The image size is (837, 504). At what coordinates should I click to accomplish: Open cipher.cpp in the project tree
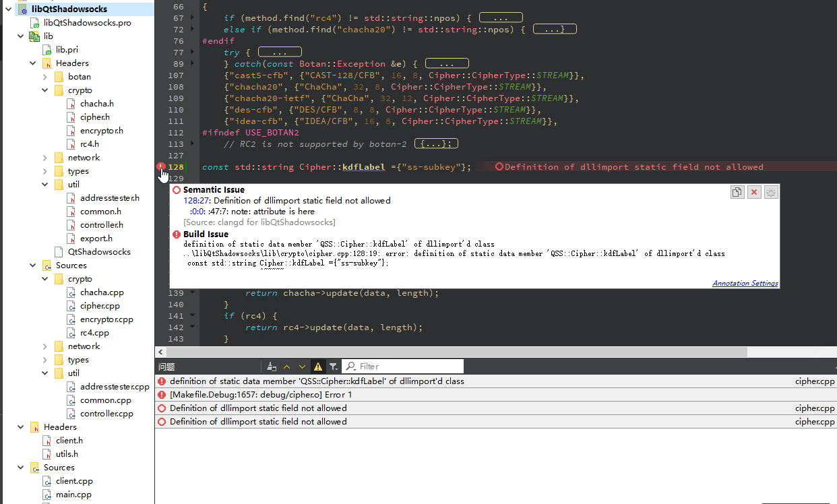(100, 306)
